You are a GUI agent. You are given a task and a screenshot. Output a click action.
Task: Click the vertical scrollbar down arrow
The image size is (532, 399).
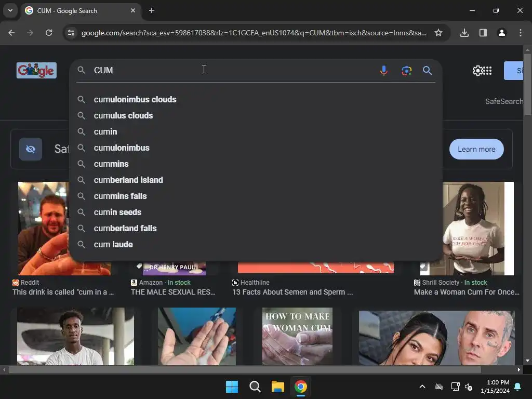pos(528,361)
